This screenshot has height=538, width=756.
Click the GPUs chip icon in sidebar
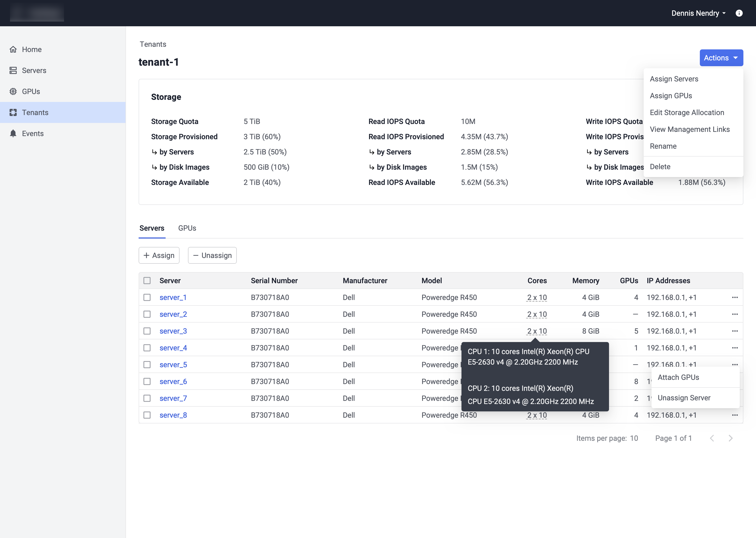pos(13,91)
